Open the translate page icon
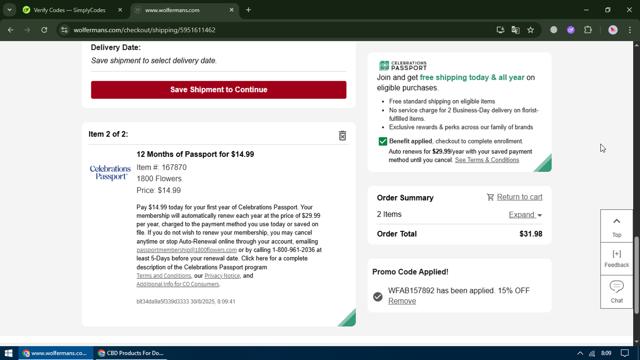 (x=515, y=30)
